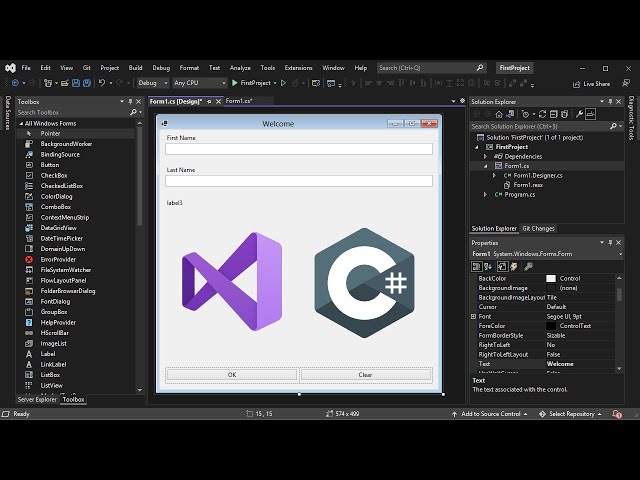The width and height of the screenshot is (640, 480).
Task: Expand the Font property node
Action: (x=473, y=316)
